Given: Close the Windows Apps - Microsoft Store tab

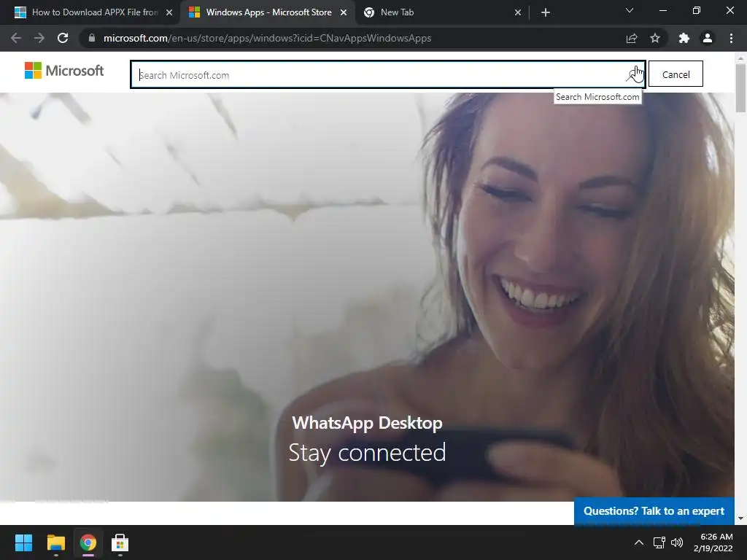Looking at the screenshot, I should click(344, 13).
